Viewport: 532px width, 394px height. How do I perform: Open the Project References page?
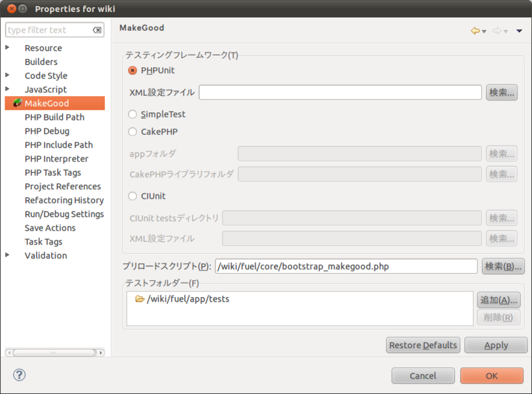pyautogui.click(x=63, y=187)
